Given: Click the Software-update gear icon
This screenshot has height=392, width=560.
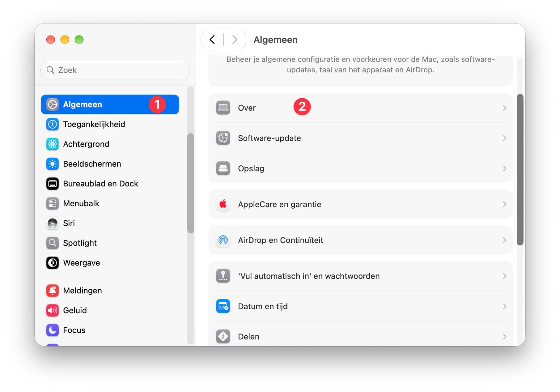Looking at the screenshot, I should 223,138.
